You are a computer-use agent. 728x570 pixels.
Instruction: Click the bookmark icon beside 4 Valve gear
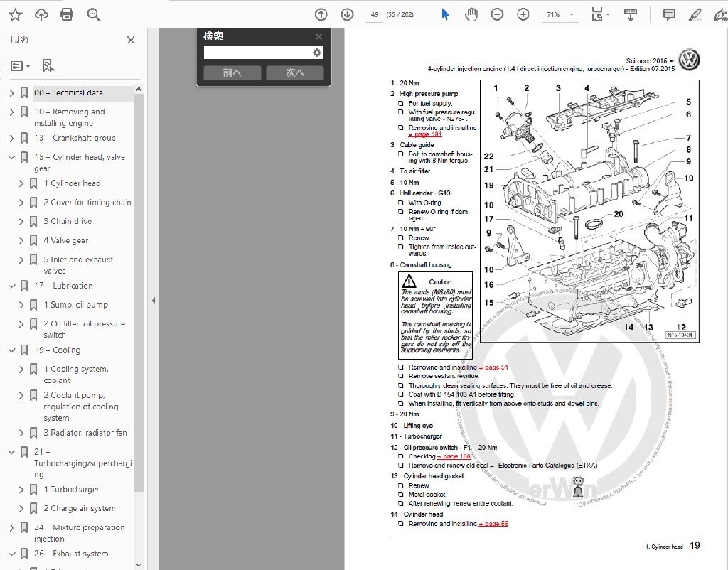click(33, 240)
